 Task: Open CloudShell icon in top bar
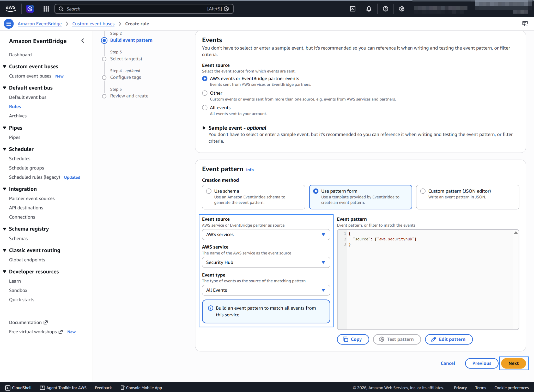pyautogui.click(x=353, y=9)
